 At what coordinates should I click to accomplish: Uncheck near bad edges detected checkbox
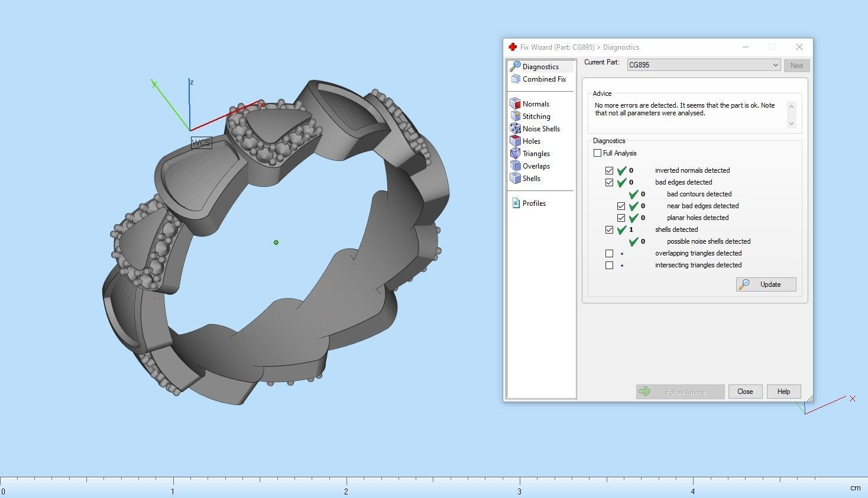click(x=621, y=206)
